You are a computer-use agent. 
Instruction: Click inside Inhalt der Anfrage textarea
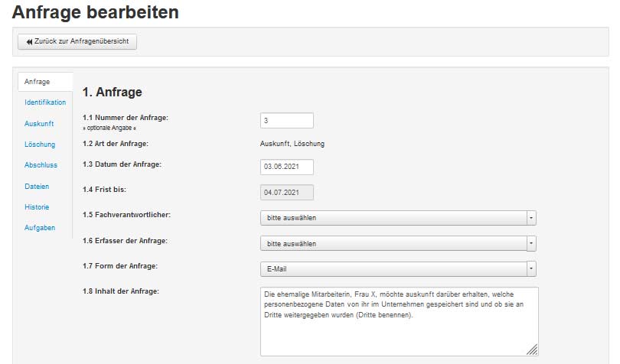(x=399, y=322)
